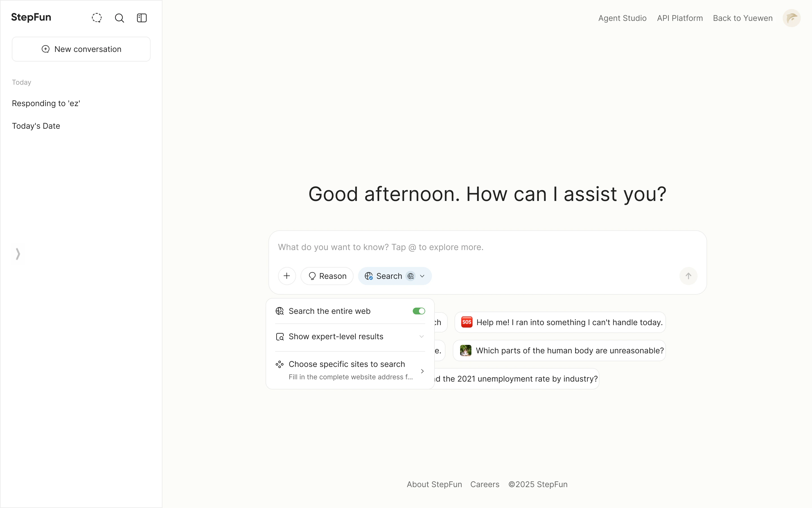Click the 'Fill in the complete website address' hint

(x=350, y=377)
